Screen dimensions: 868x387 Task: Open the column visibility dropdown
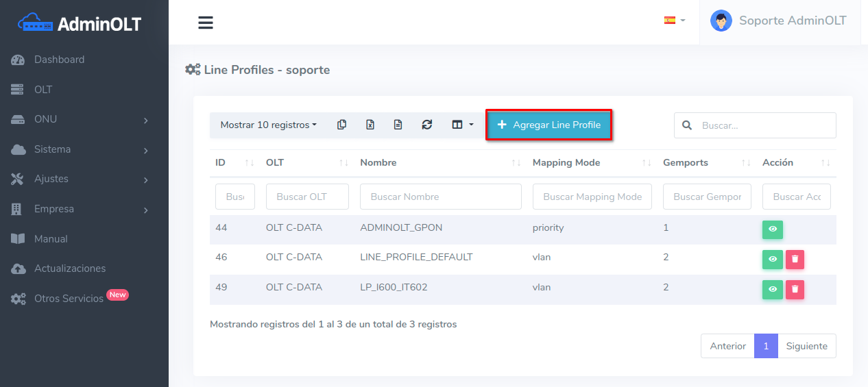pos(462,125)
